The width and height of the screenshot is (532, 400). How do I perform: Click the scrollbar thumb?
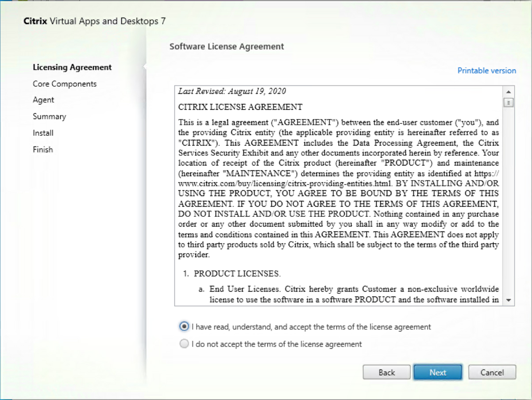click(x=509, y=102)
